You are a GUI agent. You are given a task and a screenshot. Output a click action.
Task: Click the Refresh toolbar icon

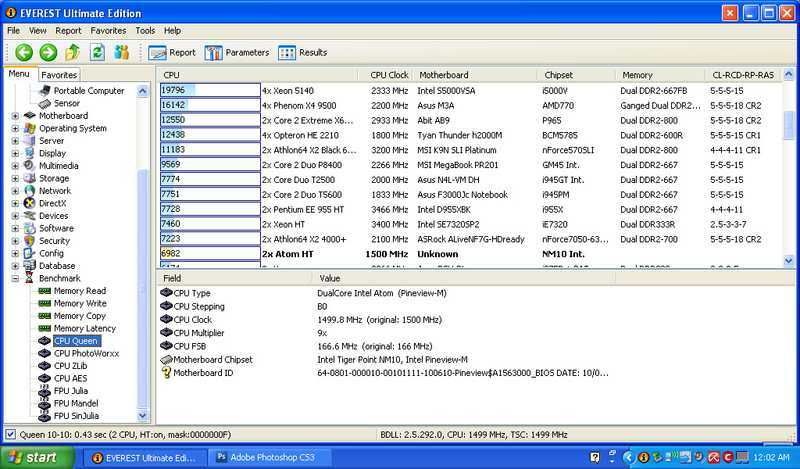pos(97,52)
